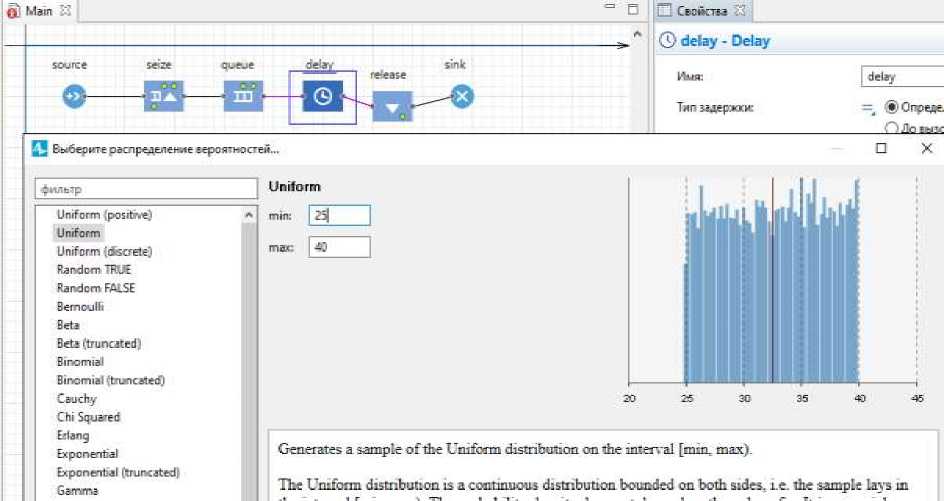Viewport: 944px width, 501px height.
Task: Select the sink block icon
Action: (x=462, y=96)
